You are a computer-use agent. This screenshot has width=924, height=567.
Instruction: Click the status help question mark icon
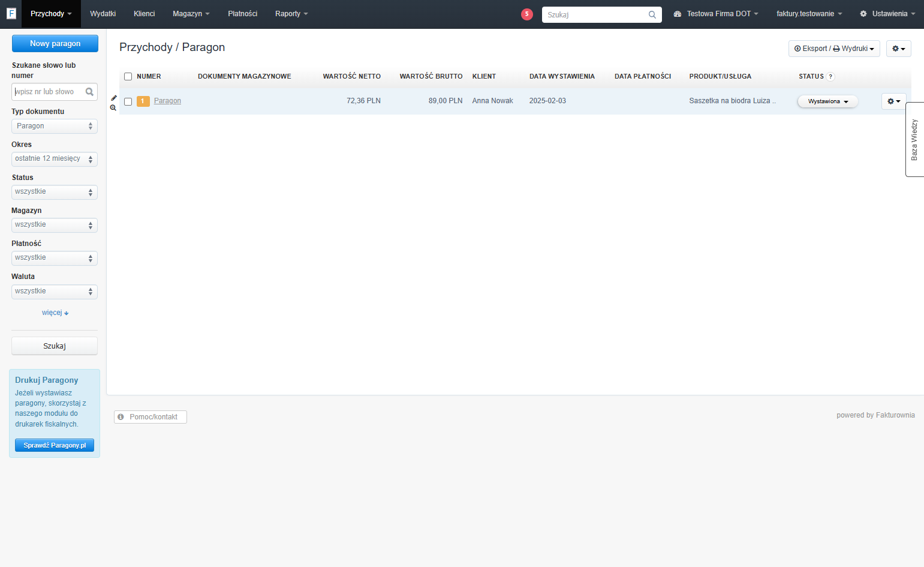pos(830,77)
